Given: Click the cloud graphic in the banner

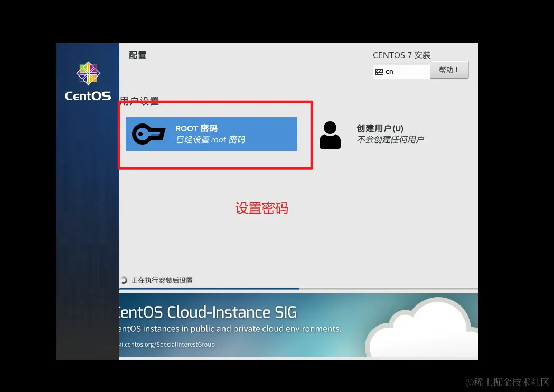Looking at the screenshot, I should tap(422, 327).
